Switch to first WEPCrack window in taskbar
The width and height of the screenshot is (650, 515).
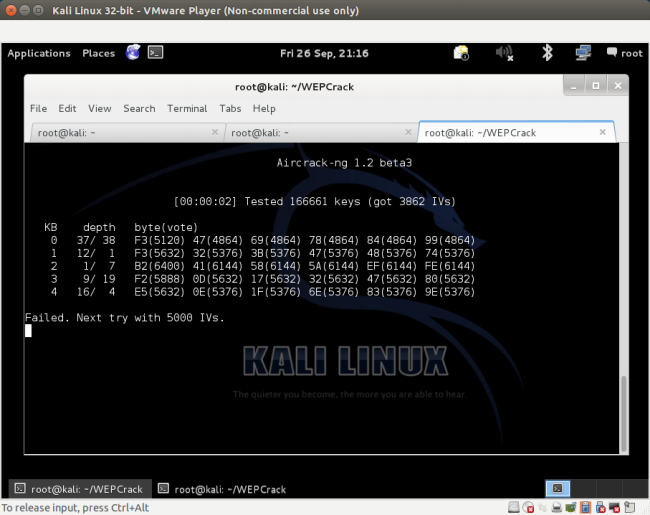tap(78, 489)
